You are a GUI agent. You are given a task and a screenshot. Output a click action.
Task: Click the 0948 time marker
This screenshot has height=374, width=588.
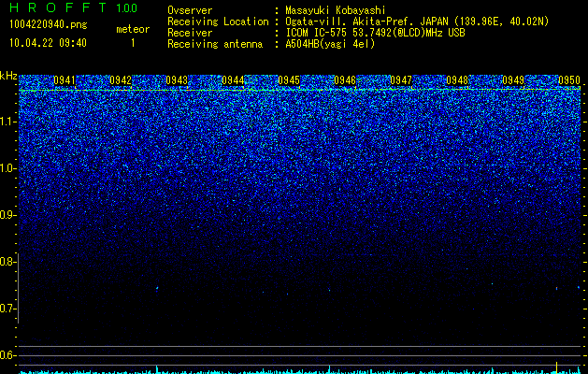pyautogui.click(x=457, y=80)
